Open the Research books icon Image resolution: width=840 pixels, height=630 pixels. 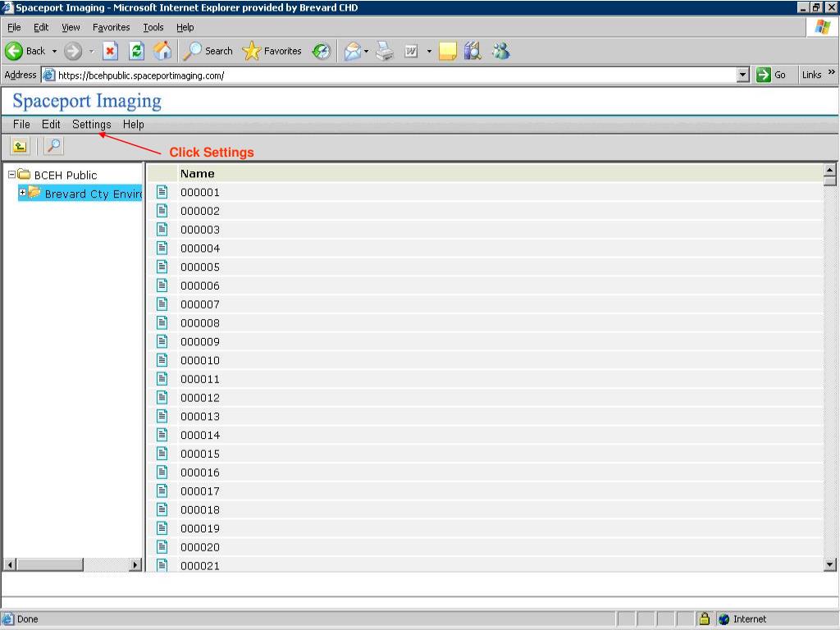coord(472,51)
